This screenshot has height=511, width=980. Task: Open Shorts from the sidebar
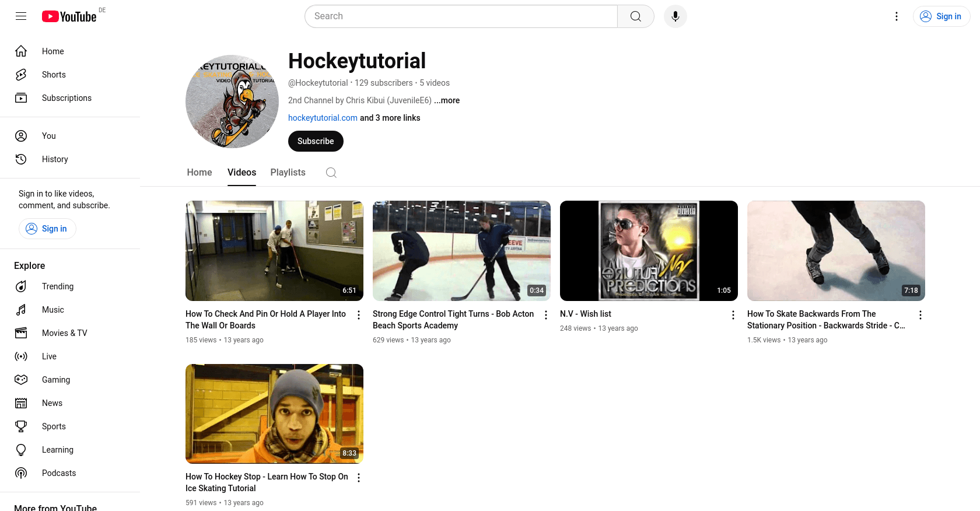[54, 75]
